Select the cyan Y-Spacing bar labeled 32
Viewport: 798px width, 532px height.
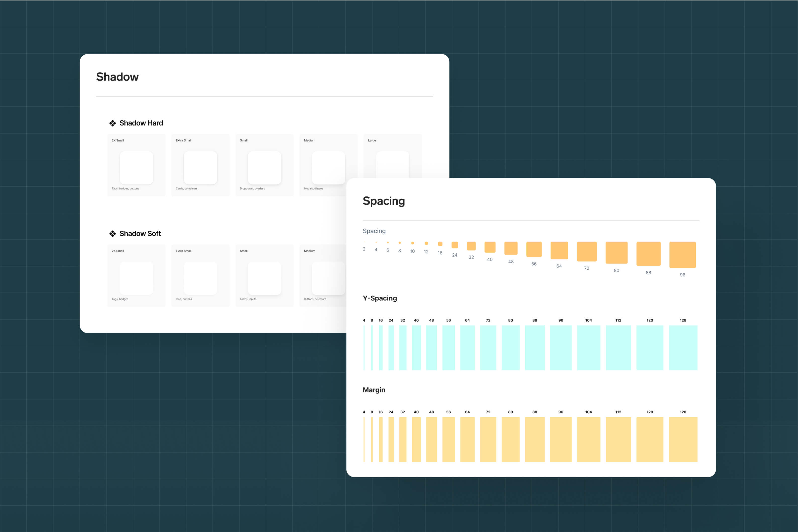pyautogui.click(x=403, y=348)
